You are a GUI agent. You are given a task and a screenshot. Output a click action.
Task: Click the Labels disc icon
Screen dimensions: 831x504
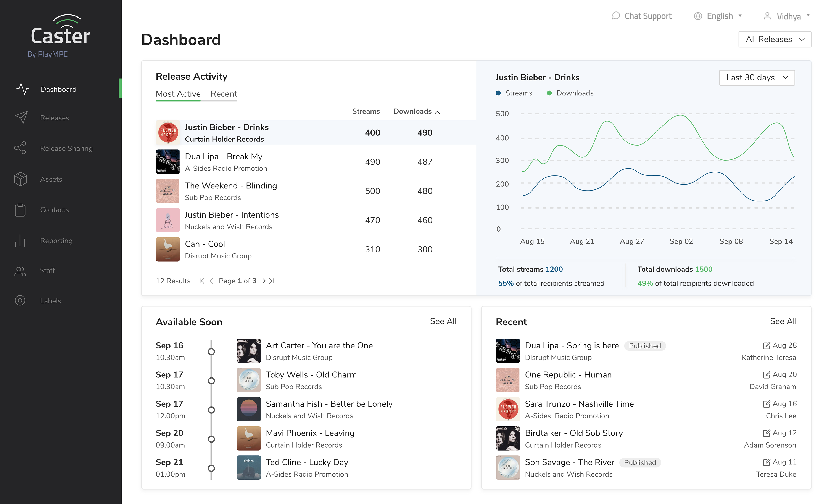pos(20,300)
